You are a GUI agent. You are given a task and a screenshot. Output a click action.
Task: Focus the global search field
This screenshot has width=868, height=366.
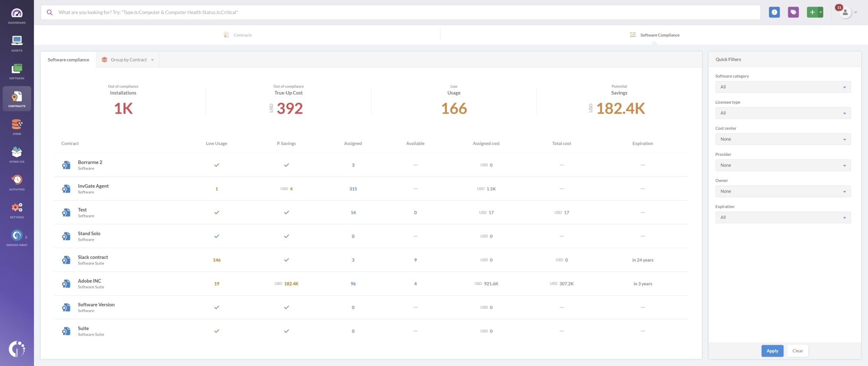click(401, 13)
